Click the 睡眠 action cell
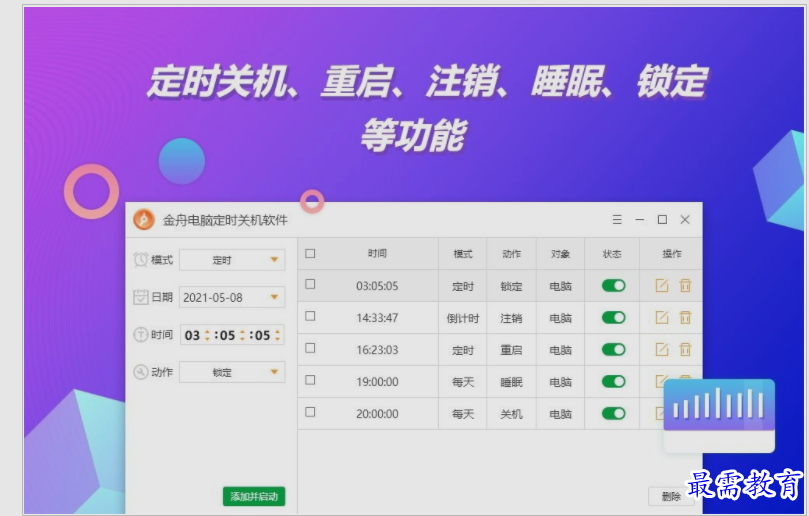Viewport: 809px width, 516px height. [511, 382]
